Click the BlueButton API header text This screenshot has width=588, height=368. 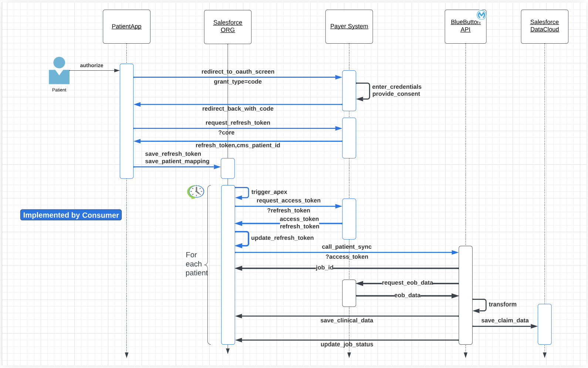click(x=465, y=26)
